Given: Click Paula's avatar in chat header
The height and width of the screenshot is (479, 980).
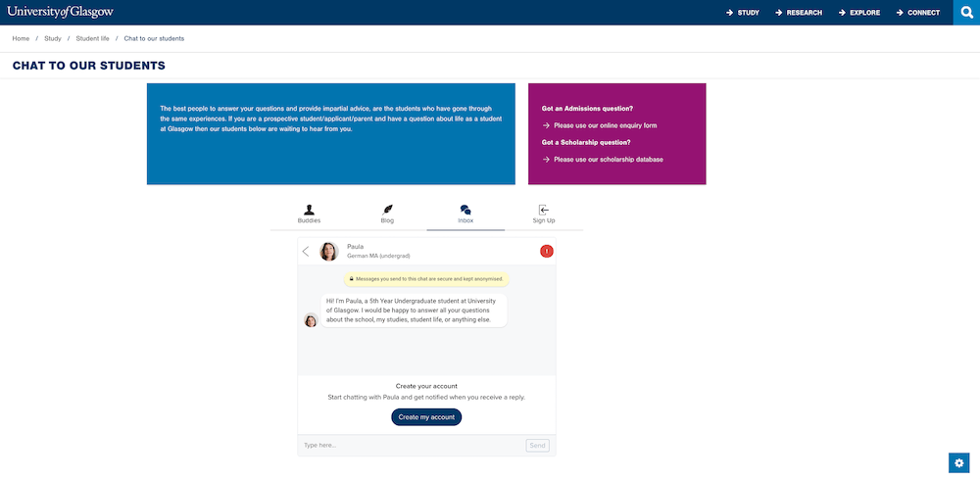Looking at the screenshot, I should (x=328, y=251).
